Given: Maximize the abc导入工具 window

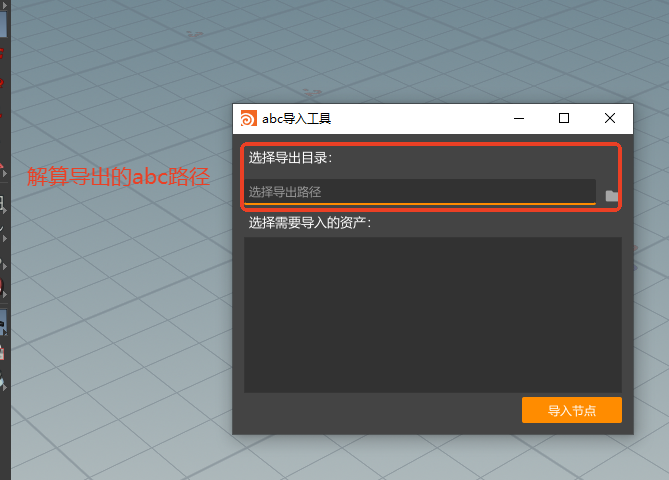Looking at the screenshot, I should pyautogui.click(x=564, y=118).
